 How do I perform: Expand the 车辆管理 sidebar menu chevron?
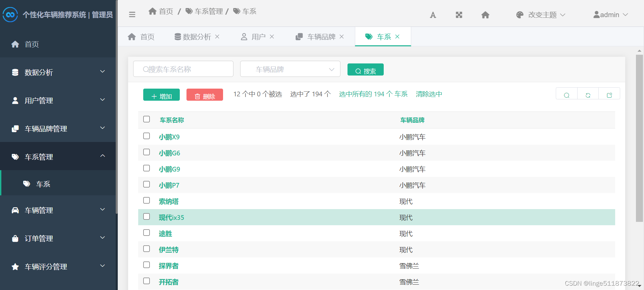[103, 209]
